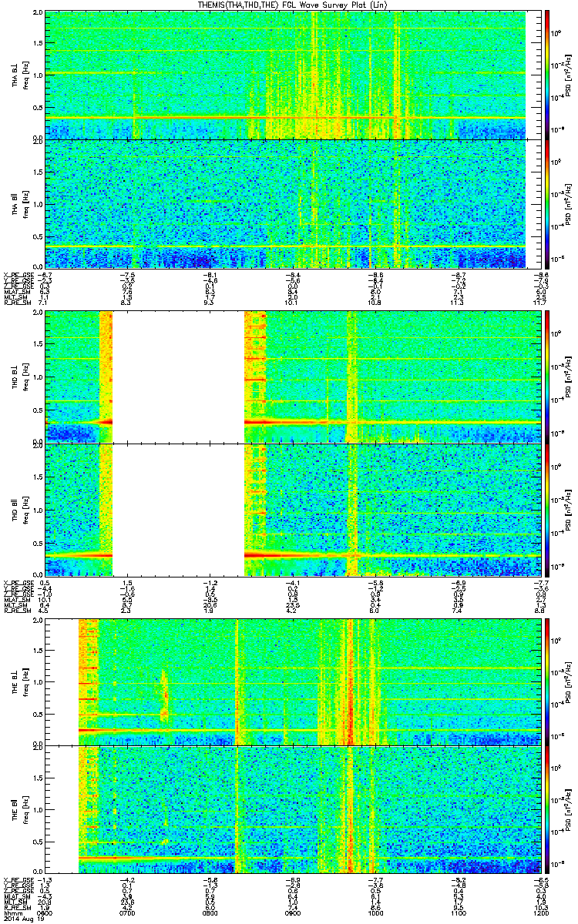The width and height of the screenshot is (578, 924).
Task: Click the white data gap in the THD B⊥ panel
Action: [178, 377]
